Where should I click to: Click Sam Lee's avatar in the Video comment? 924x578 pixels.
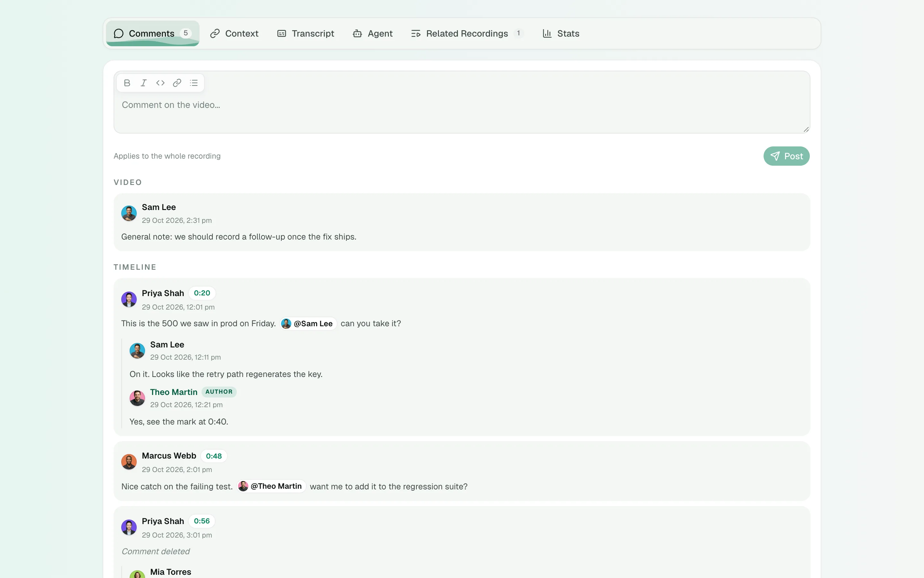129,213
